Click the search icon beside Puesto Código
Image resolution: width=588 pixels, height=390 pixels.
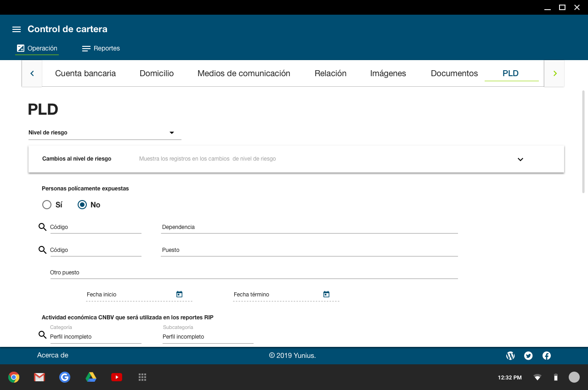42,250
